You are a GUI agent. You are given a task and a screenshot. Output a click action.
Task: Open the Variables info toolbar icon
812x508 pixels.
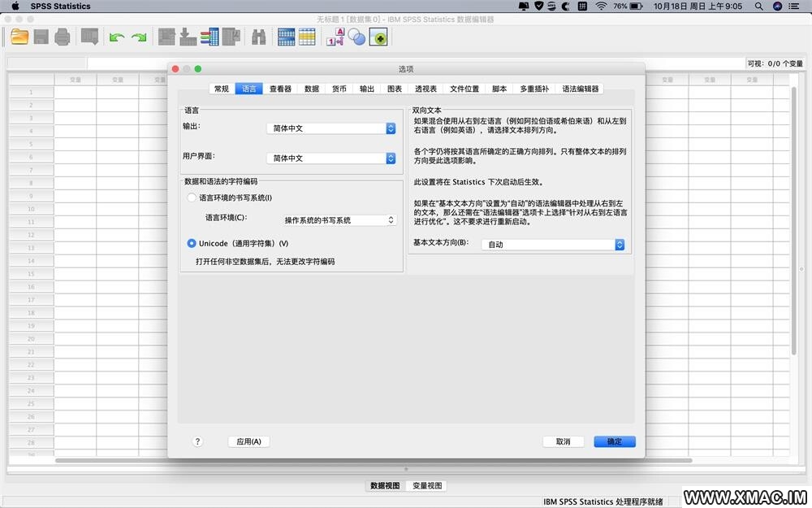(209, 37)
